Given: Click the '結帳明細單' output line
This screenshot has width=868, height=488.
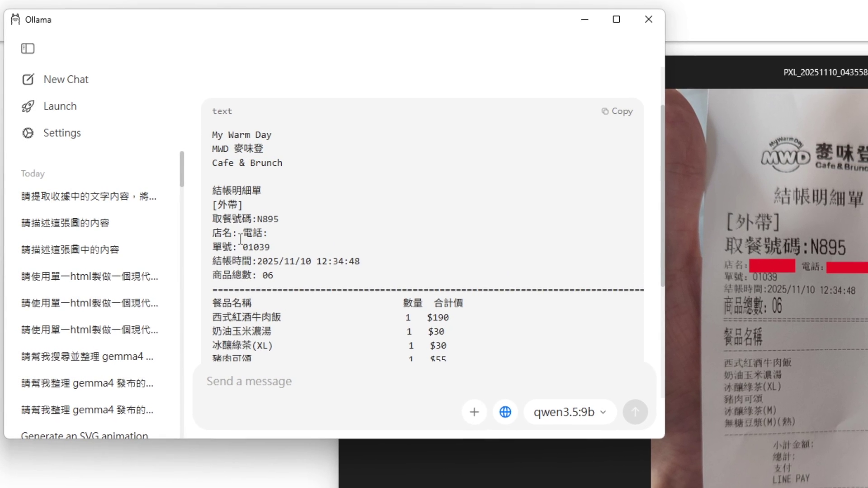Looking at the screenshot, I should click(237, 191).
